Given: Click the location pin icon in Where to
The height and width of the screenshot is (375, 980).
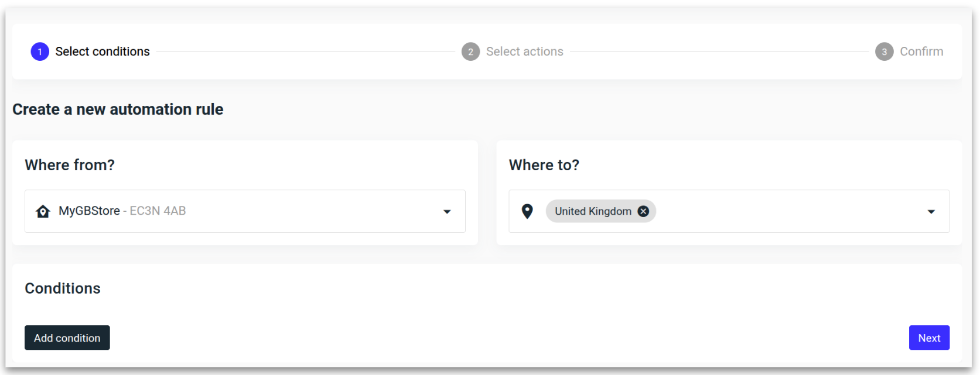Looking at the screenshot, I should click(x=527, y=211).
